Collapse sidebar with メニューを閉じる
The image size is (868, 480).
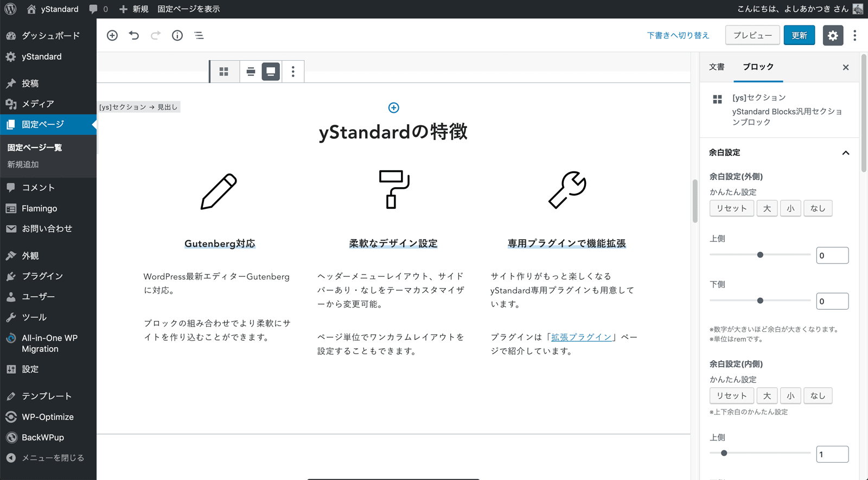tap(48, 458)
